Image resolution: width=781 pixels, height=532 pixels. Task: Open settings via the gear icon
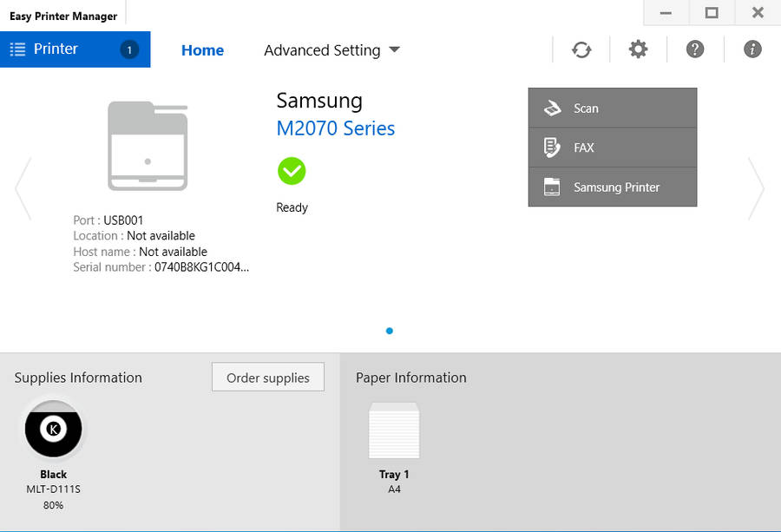(x=638, y=49)
